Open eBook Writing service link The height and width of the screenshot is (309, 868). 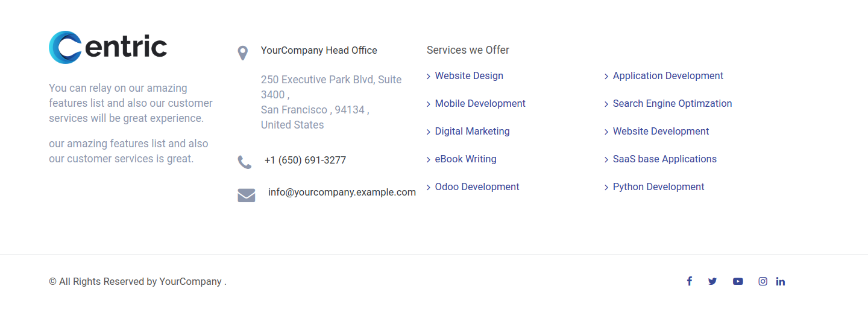(466, 159)
